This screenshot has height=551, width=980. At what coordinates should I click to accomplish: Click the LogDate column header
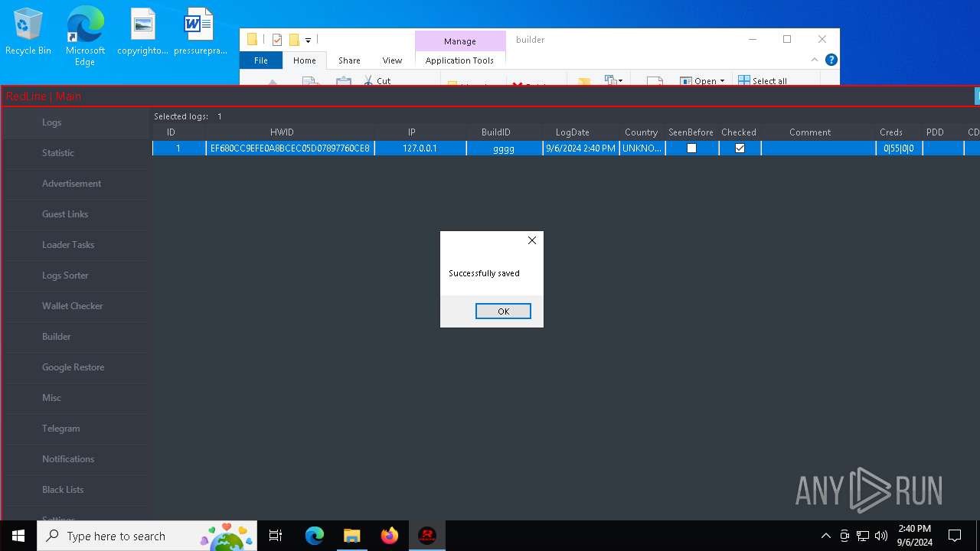click(573, 132)
